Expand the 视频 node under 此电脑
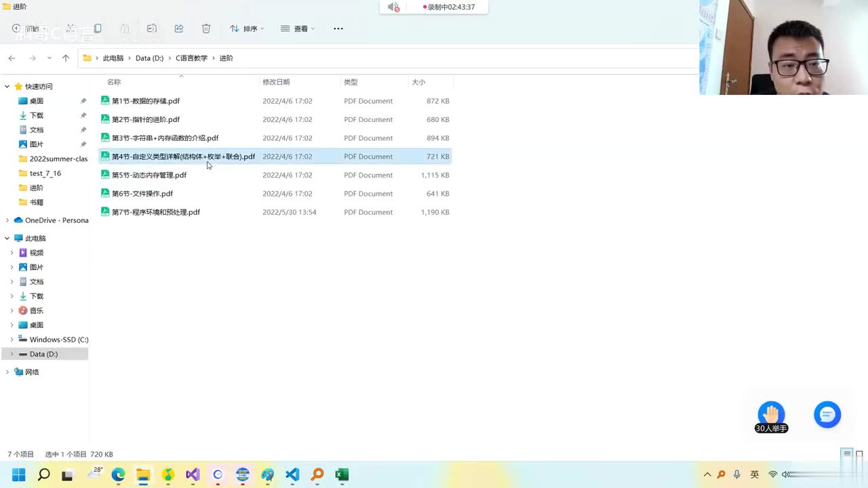This screenshot has width=868, height=488. click(12, 253)
